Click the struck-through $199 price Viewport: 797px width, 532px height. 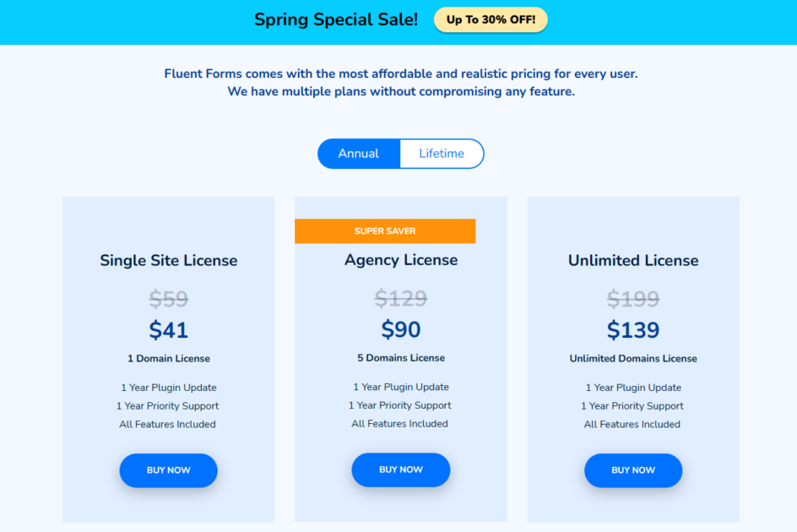click(633, 298)
